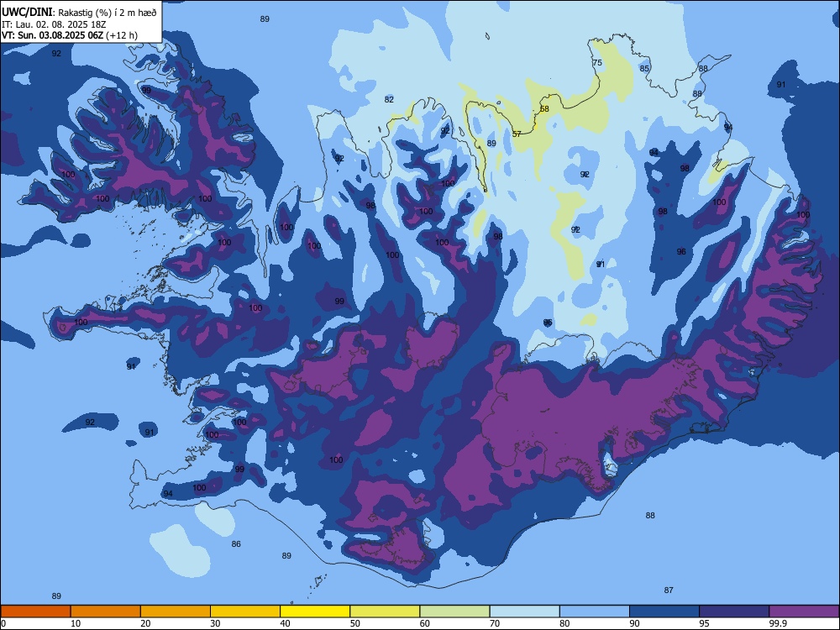This screenshot has width=840, height=630.
Task: Select the 30–40 golden legend swatch
Action: coord(245,612)
